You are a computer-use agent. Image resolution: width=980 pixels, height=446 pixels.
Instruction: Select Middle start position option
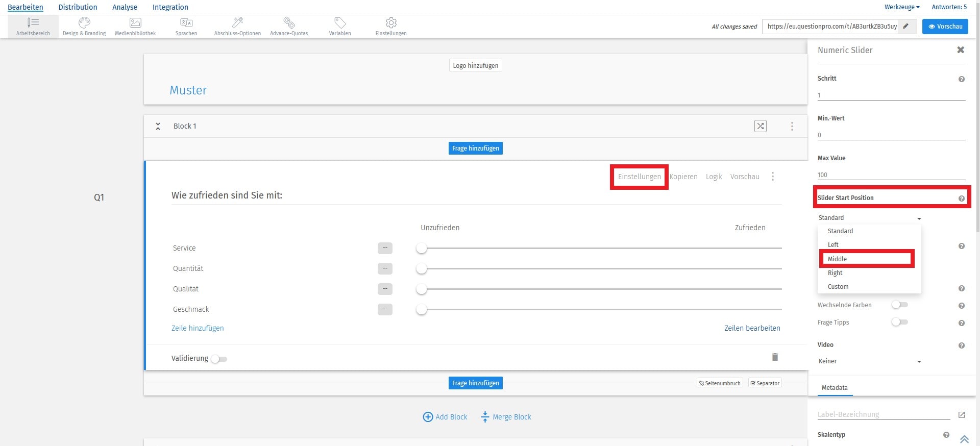point(869,259)
